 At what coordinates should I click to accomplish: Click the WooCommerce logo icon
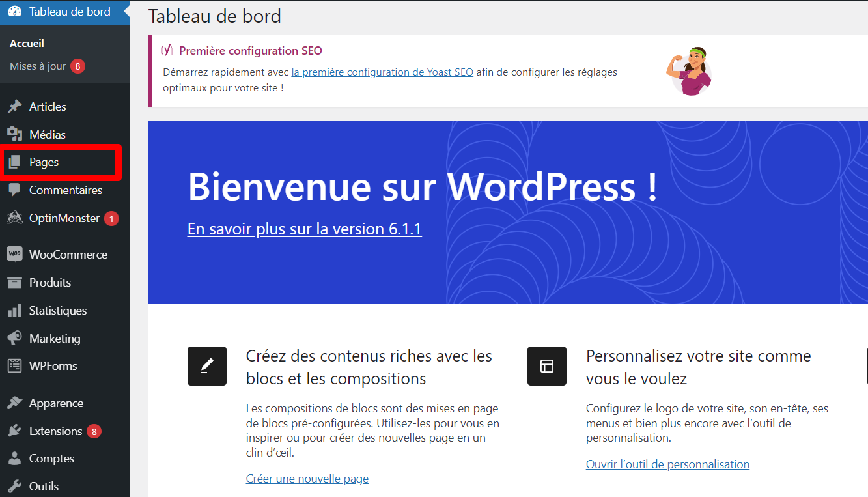[16, 254]
